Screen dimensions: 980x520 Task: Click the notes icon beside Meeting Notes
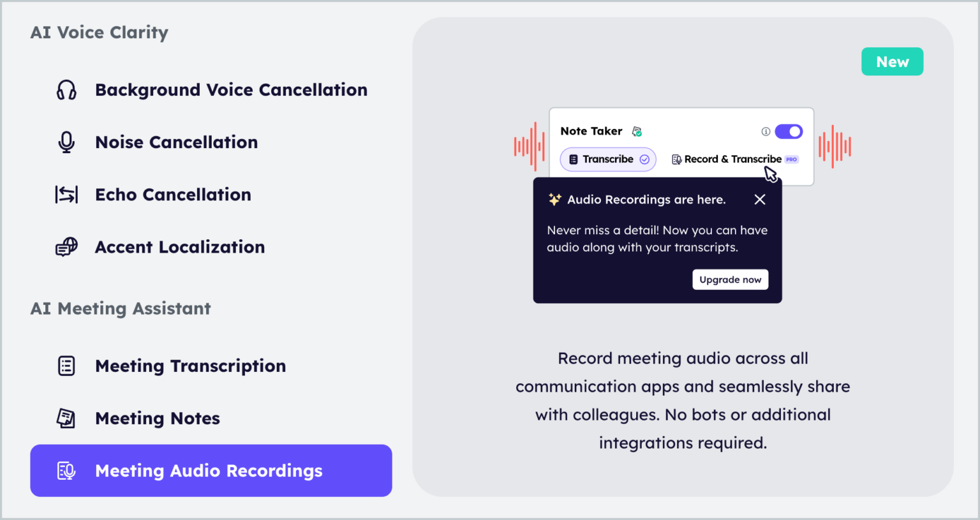pos(66,418)
